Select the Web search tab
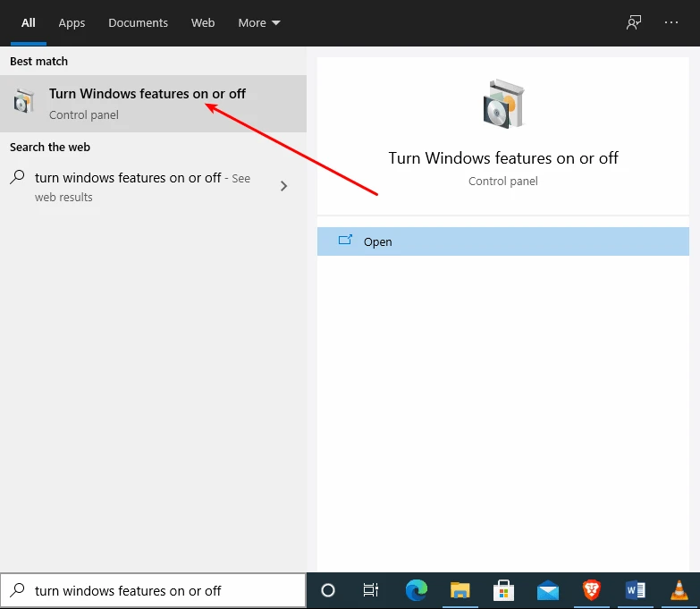The width and height of the screenshot is (700, 609). point(203,22)
